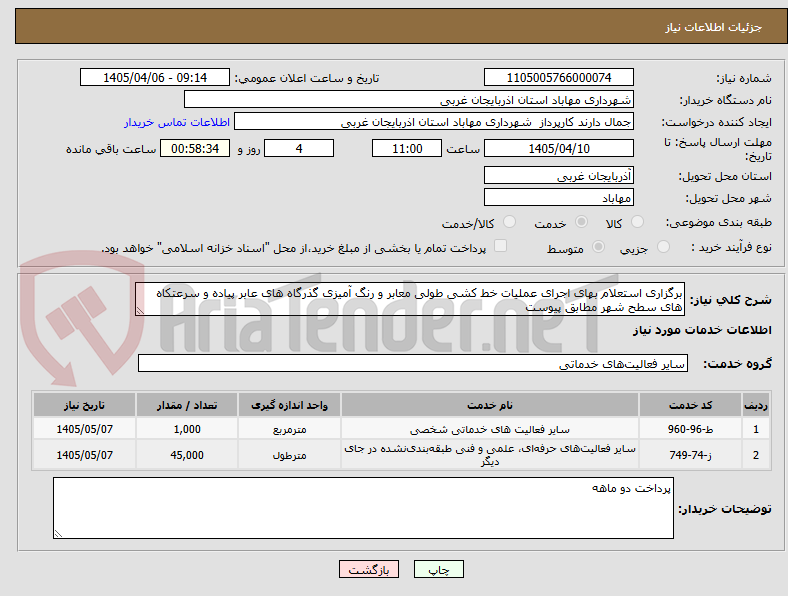The image size is (788, 596).
Task: Click the ایجاد کننده درخواست field
Action: pyautogui.click(x=434, y=122)
